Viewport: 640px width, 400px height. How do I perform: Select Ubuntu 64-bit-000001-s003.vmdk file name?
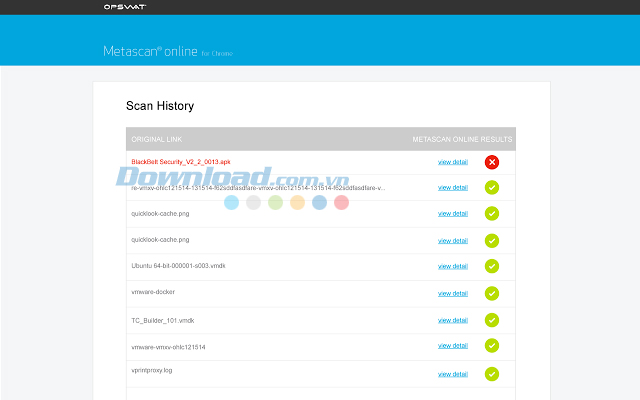pos(178,266)
